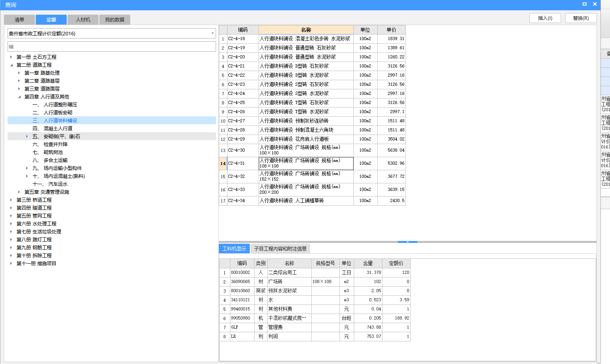Select 第七册 生活垃圾处理
The image size is (610, 364).
(x=39, y=231)
